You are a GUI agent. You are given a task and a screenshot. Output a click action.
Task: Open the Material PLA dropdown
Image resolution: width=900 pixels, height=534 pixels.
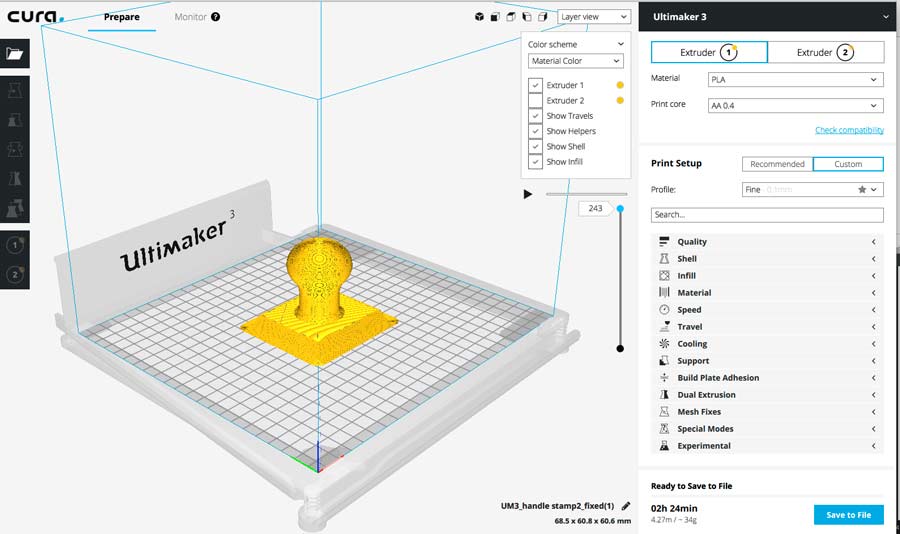click(794, 79)
